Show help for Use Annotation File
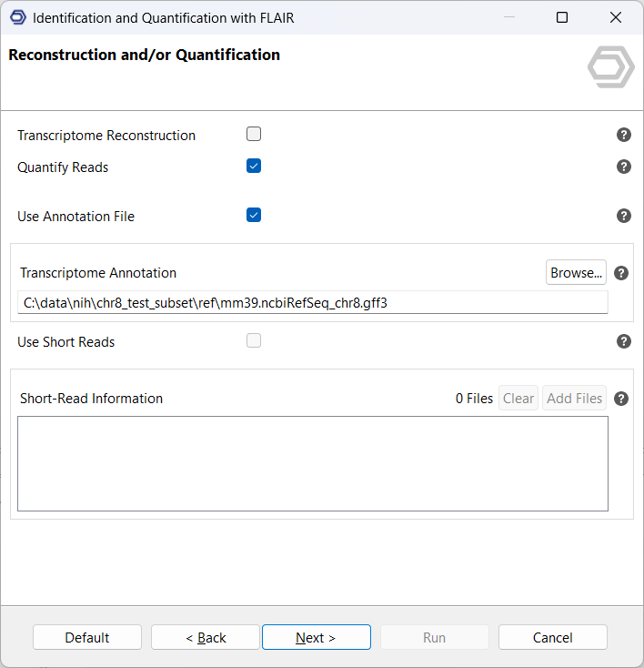The height and width of the screenshot is (668, 644). click(624, 216)
